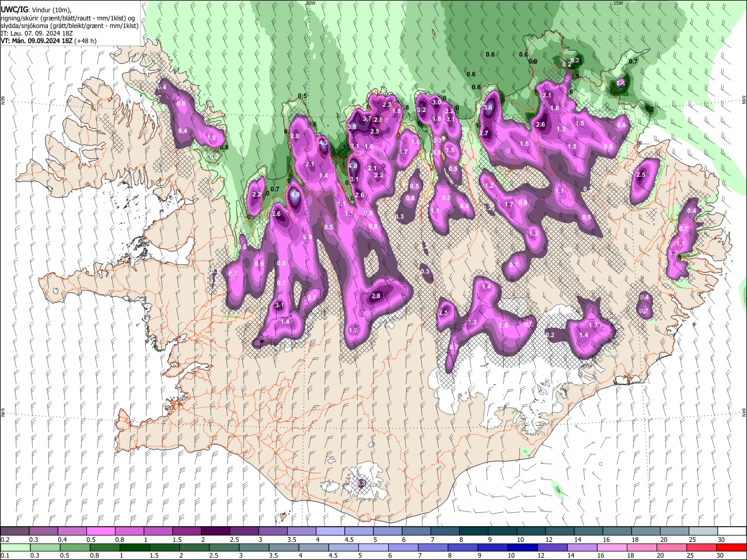Click the 'UWC/IG: Vindur (10m),' title line
Viewport: 747px width, 560px height.
click(x=36, y=10)
